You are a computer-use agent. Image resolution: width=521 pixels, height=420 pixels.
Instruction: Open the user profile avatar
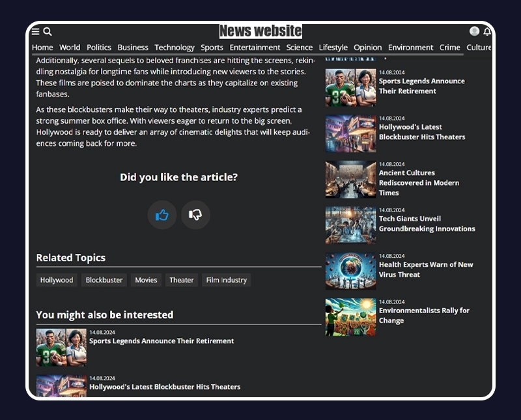[x=474, y=31]
